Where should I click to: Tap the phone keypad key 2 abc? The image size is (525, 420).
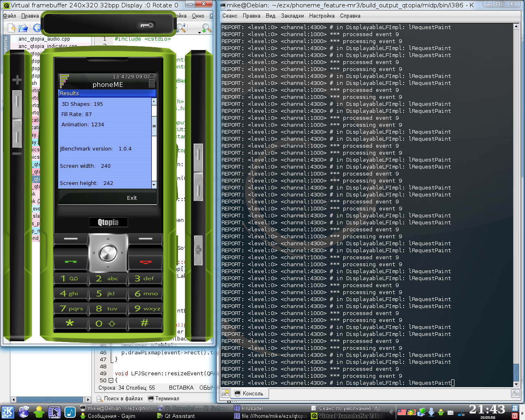coord(108,278)
